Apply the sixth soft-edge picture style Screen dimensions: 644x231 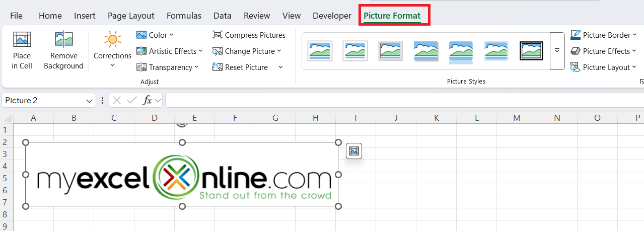coord(496,51)
